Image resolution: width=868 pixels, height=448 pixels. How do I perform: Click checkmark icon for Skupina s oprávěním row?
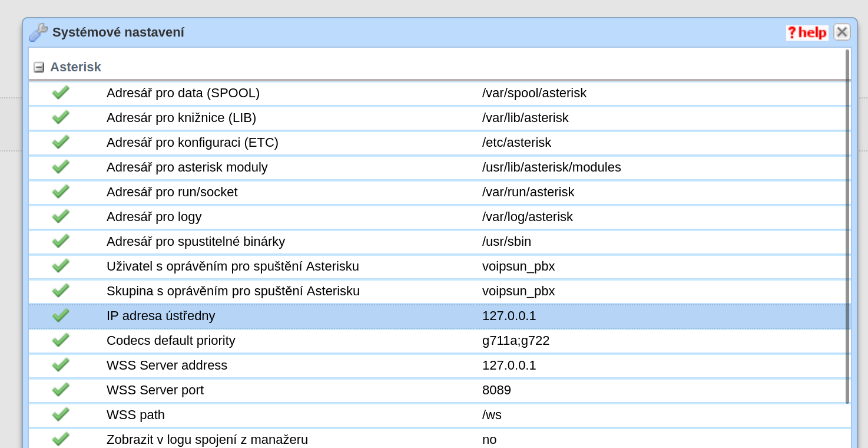tap(61, 291)
